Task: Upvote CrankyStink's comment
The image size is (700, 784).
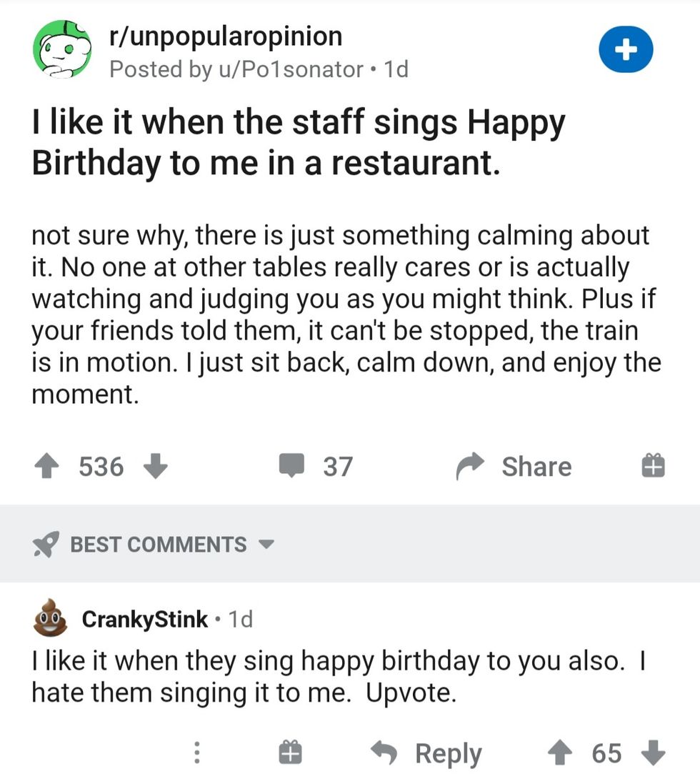Action: [559, 753]
